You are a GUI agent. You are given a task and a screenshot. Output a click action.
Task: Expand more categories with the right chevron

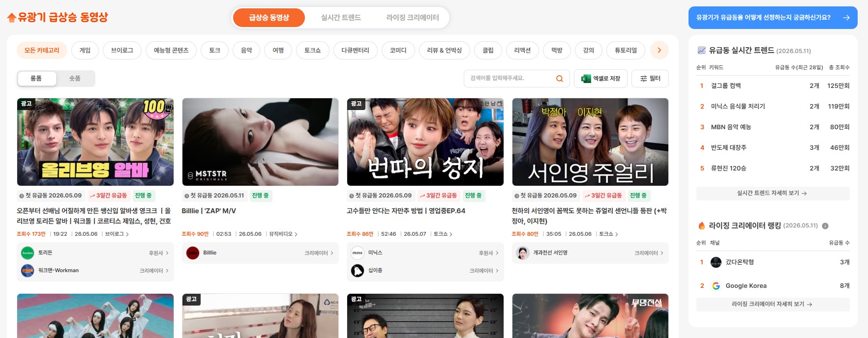tap(659, 50)
